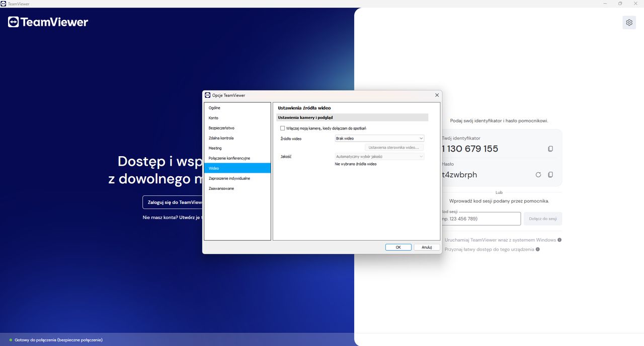Viewport: 644px width, 346px height.
Task: Enable camera when joining meetings checkbox
Action: (x=283, y=128)
